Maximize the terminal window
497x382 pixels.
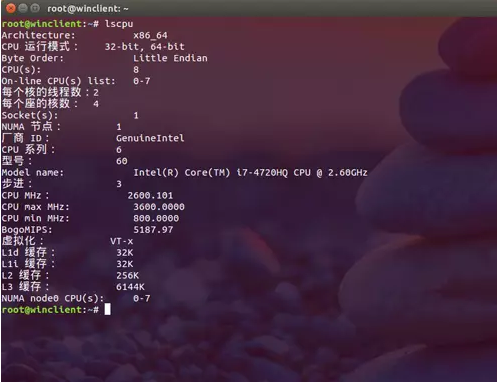pyautogui.click(x=35, y=8)
